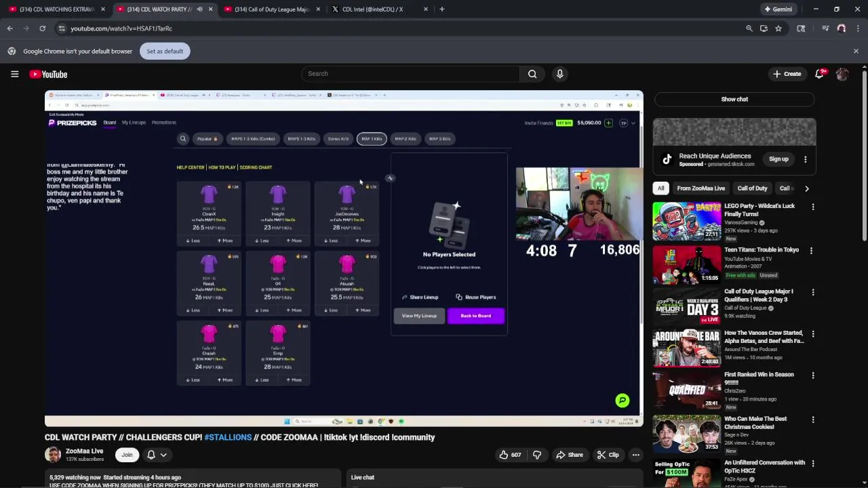Click the Chrome zoom magnifier icon

pos(749,28)
